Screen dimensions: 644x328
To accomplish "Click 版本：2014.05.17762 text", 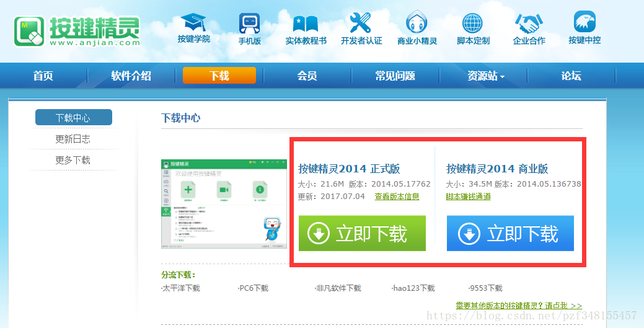I will [390, 184].
